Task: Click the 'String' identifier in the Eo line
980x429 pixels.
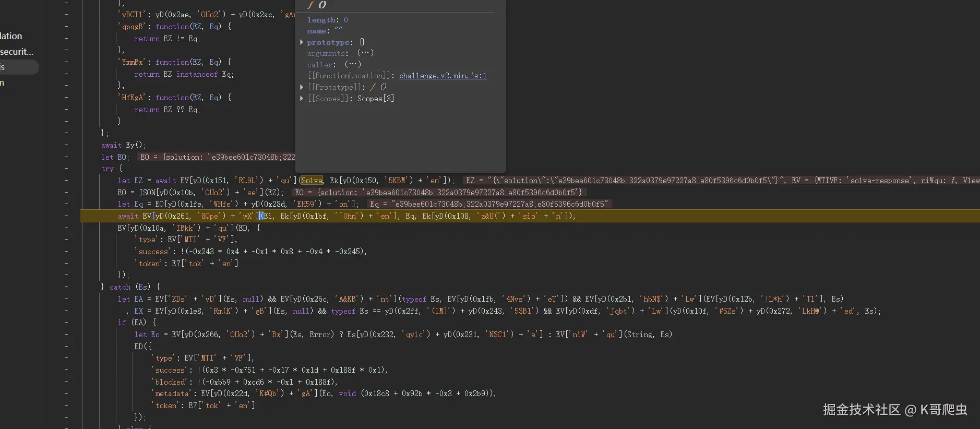Action: click(x=639, y=335)
